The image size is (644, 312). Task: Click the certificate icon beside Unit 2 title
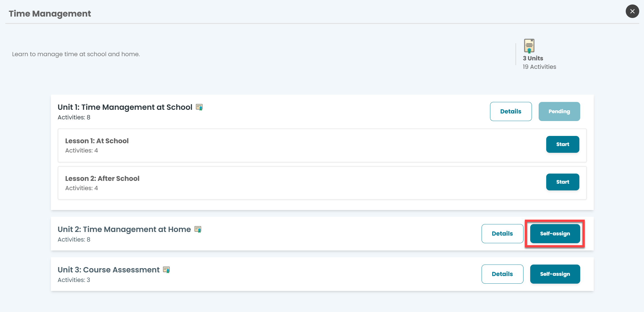tap(198, 229)
